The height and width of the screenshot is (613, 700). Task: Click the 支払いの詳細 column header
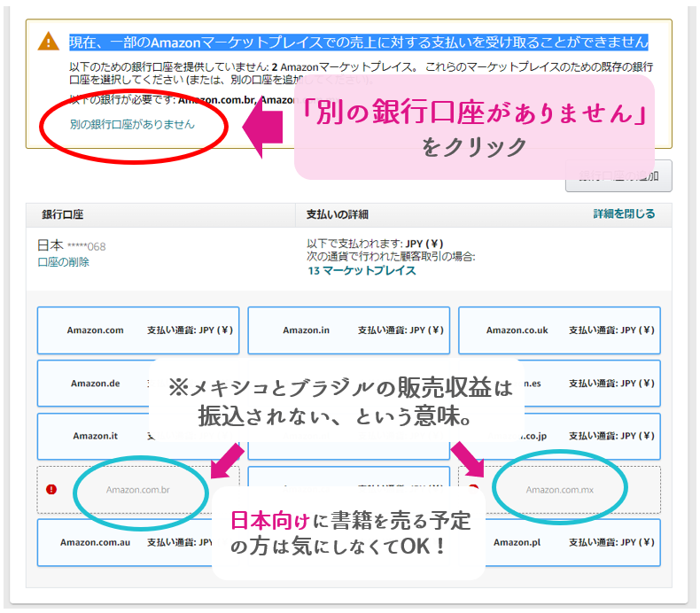[x=337, y=214]
